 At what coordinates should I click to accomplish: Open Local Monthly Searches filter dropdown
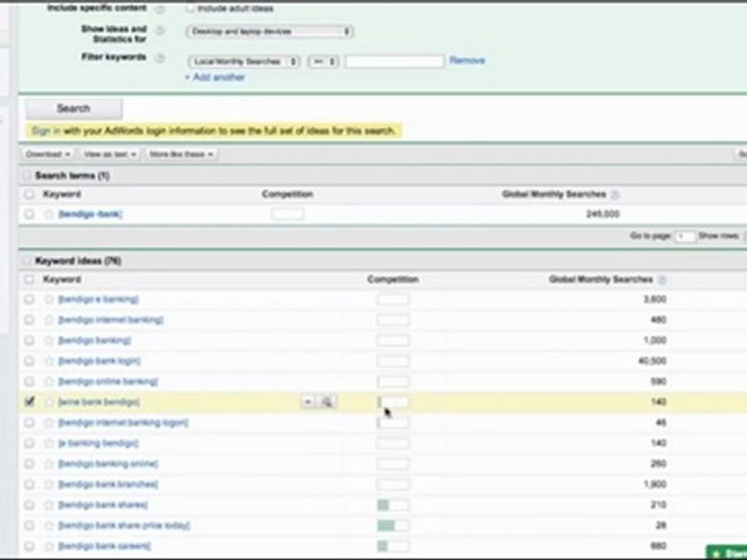click(x=244, y=61)
